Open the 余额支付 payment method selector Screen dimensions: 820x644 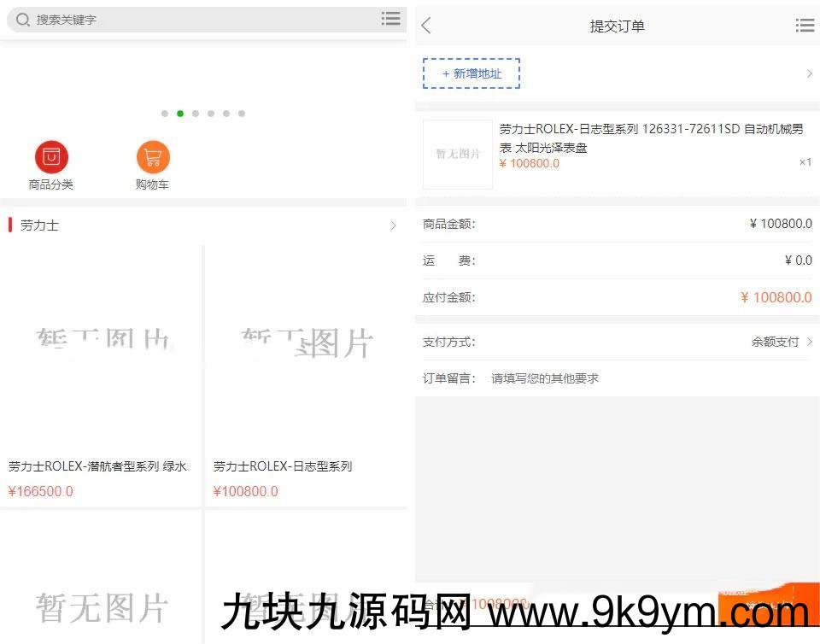pos(781,342)
